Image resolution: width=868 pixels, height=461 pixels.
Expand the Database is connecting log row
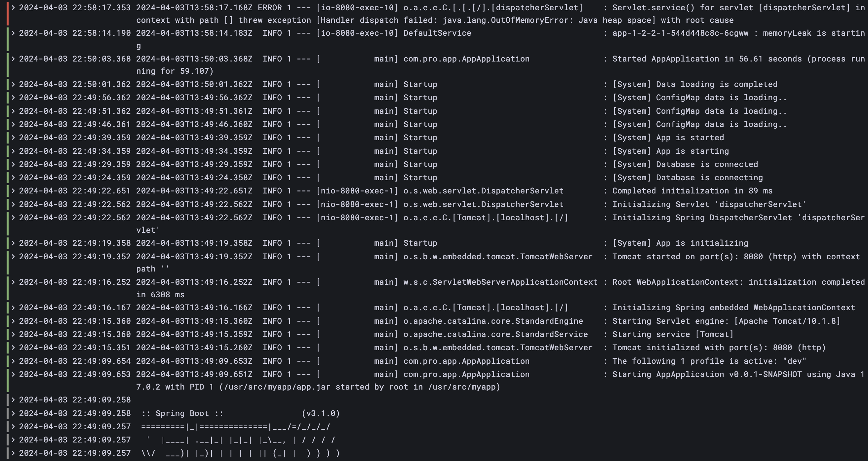coord(13,177)
